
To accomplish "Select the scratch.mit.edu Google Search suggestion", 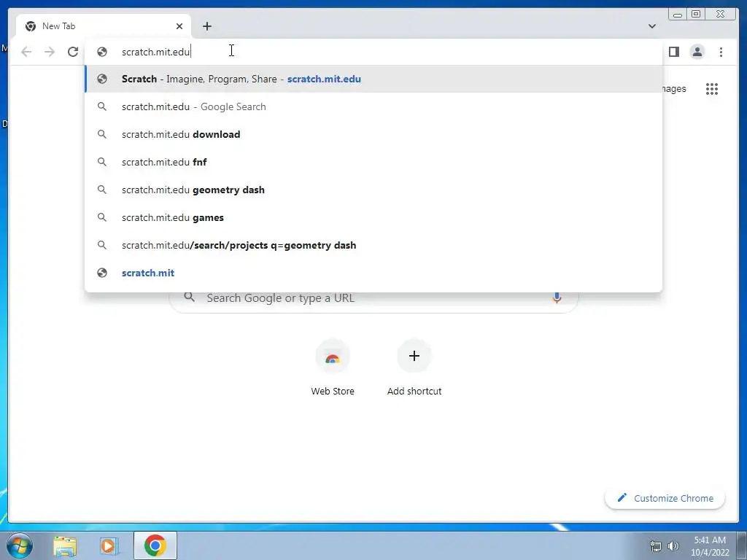I will [x=373, y=106].
